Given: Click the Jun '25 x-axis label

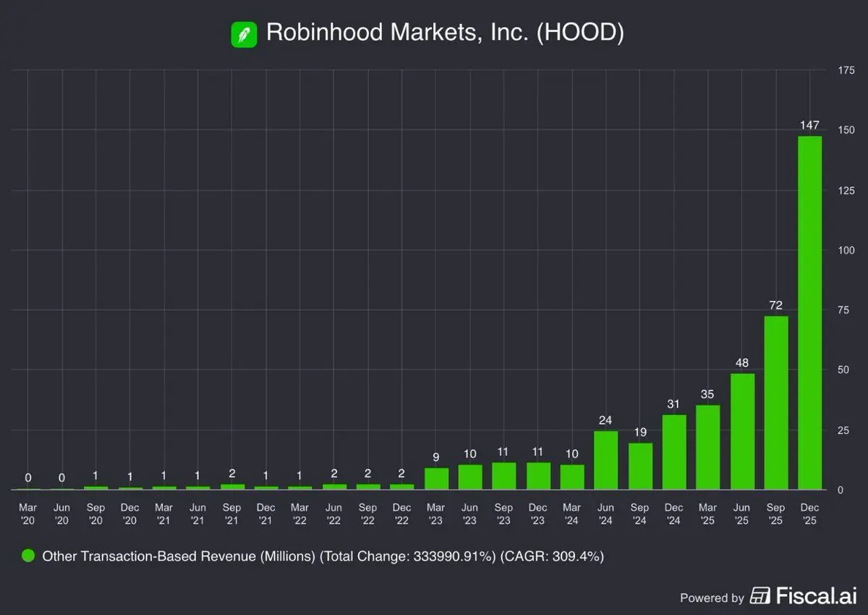Looking at the screenshot, I should click(742, 514).
